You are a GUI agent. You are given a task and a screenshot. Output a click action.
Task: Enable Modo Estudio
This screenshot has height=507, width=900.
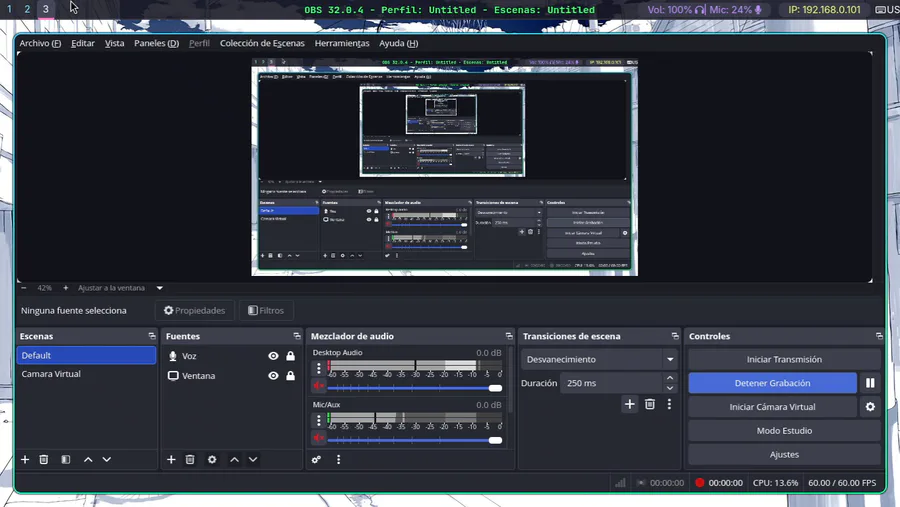(784, 431)
